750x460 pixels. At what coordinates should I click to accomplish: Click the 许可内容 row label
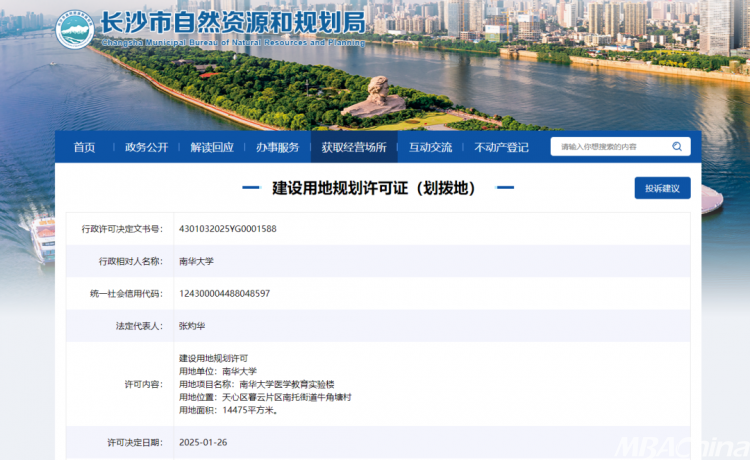pyautogui.click(x=142, y=384)
